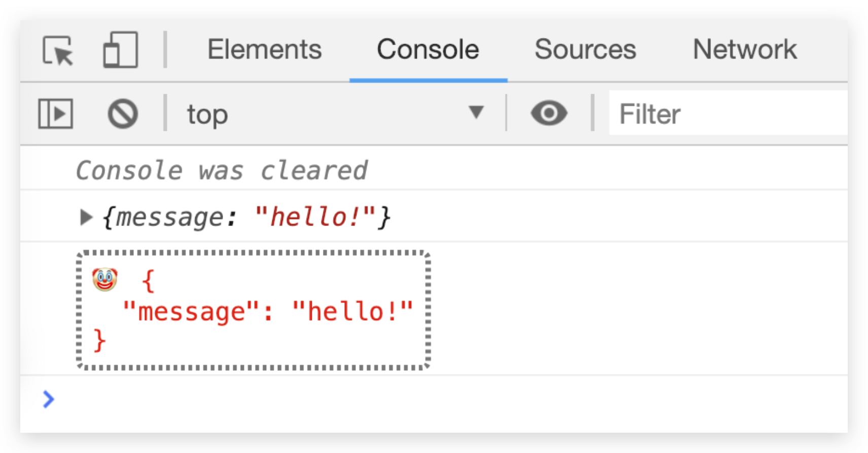Screen dimensions: 868x453
Task: Toggle the device toolbar icon
Action: point(120,50)
